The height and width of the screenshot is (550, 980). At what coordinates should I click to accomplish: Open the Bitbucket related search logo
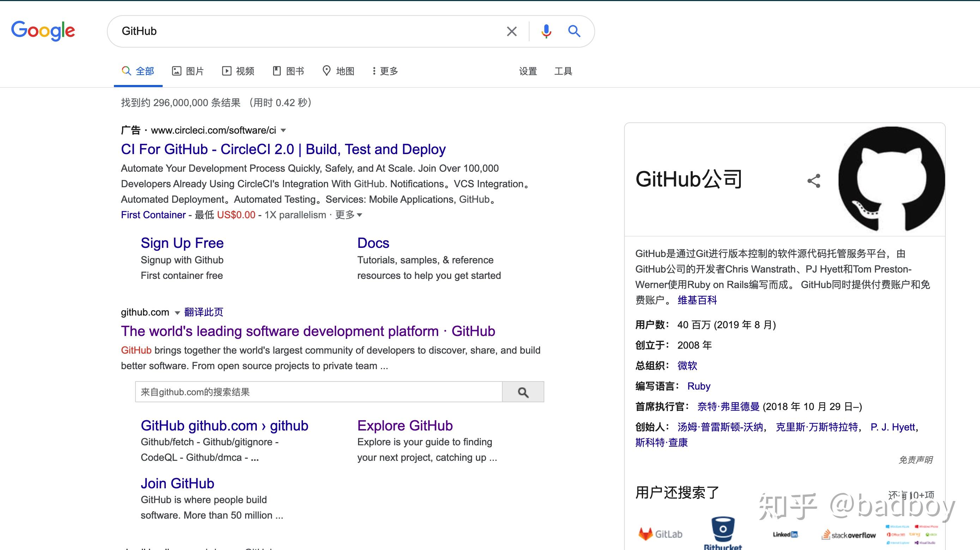723,533
